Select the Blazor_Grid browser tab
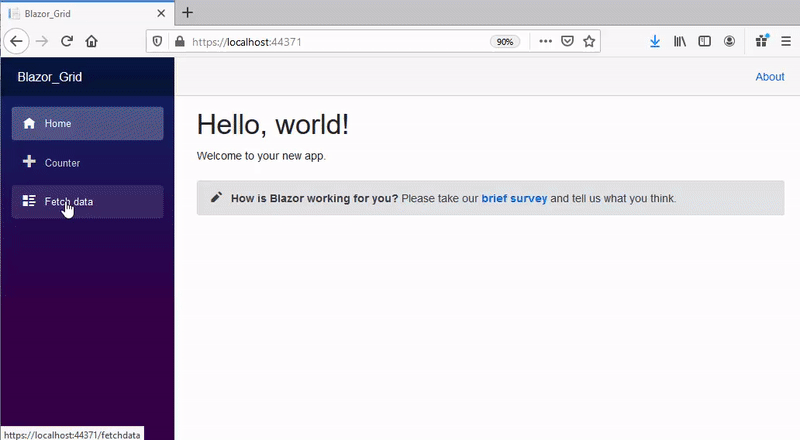This screenshot has height=440, width=800. pos(88,13)
